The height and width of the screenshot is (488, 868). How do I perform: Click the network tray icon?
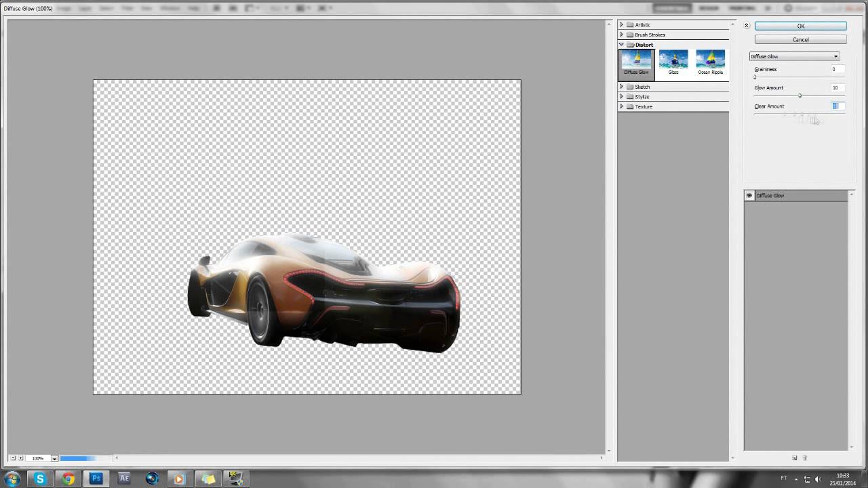point(807,479)
